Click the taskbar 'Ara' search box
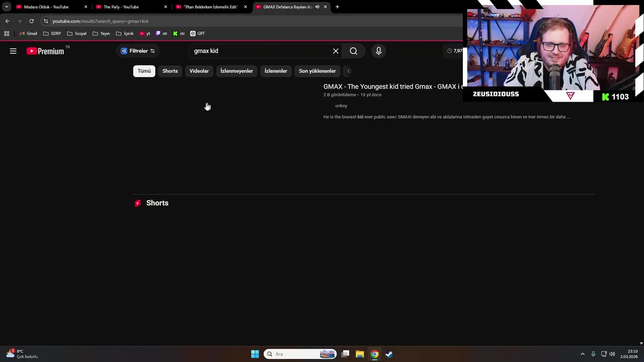The height and width of the screenshot is (362, 644). click(300, 354)
